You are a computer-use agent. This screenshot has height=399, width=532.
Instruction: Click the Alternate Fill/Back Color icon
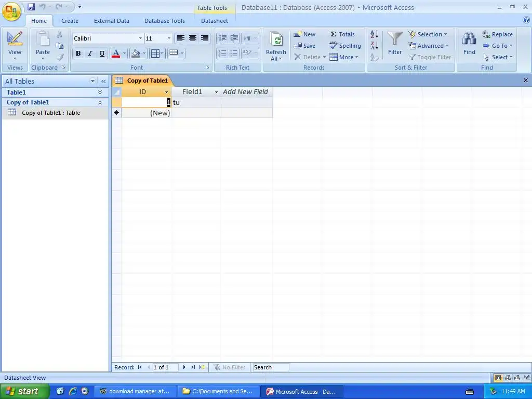coord(174,53)
